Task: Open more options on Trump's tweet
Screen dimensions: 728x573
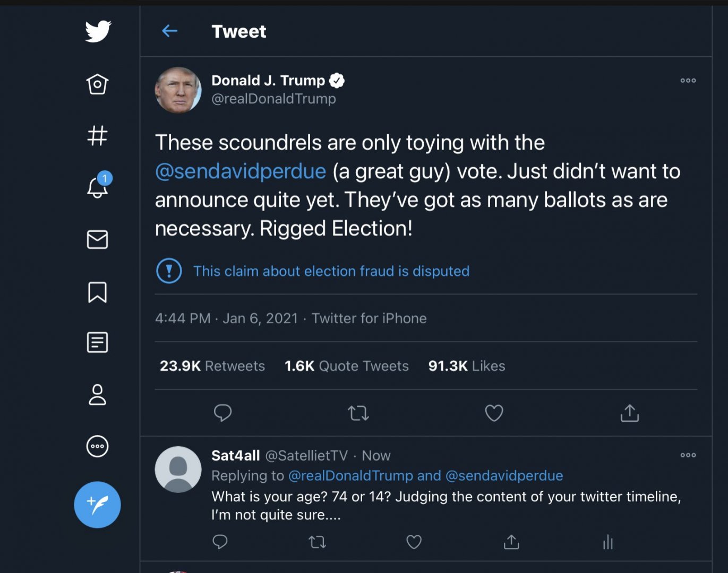Action: (x=688, y=81)
